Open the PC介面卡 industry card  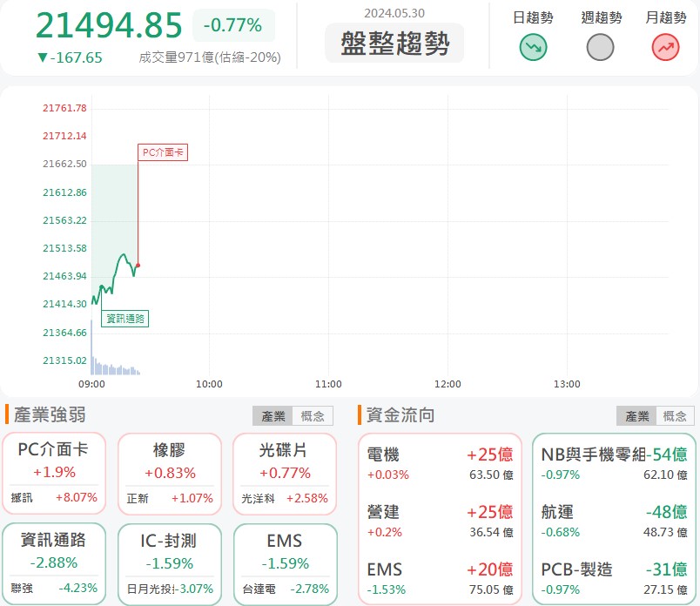pyautogui.click(x=54, y=473)
